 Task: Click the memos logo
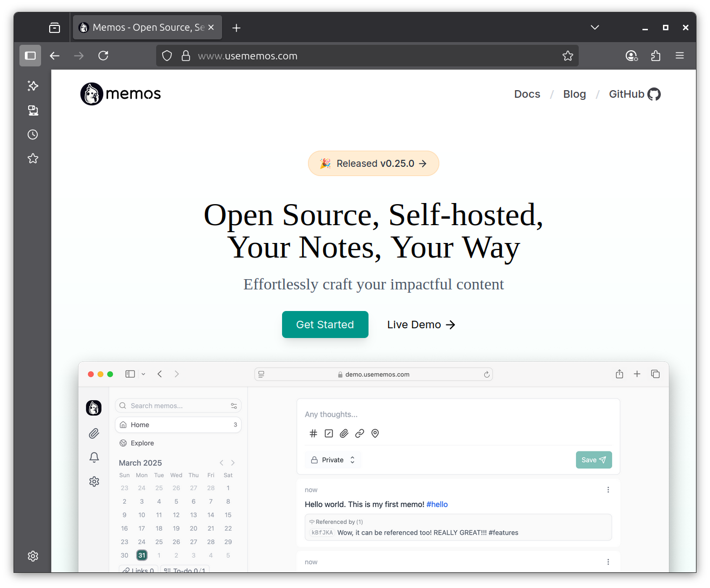pos(120,94)
